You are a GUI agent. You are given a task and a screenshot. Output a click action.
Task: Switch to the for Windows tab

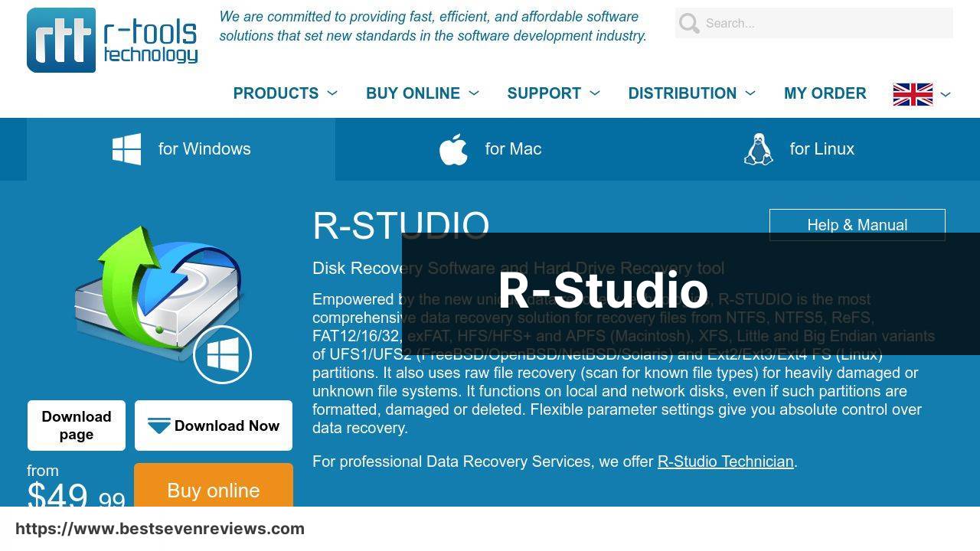[181, 149]
